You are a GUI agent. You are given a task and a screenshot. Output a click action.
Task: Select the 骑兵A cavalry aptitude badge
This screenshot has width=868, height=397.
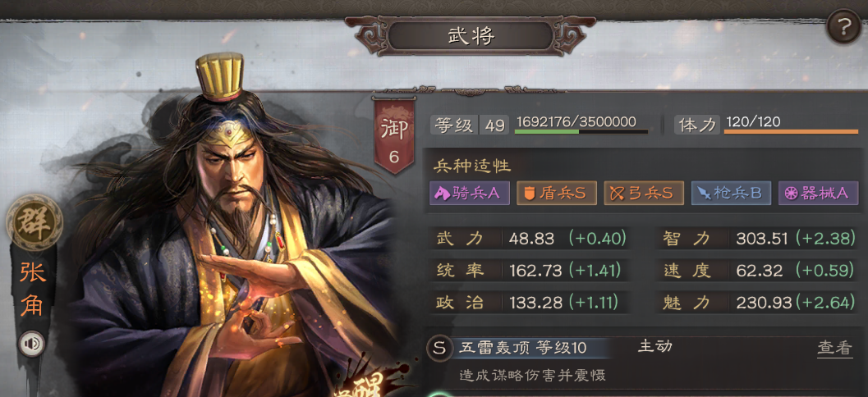[x=470, y=193]
